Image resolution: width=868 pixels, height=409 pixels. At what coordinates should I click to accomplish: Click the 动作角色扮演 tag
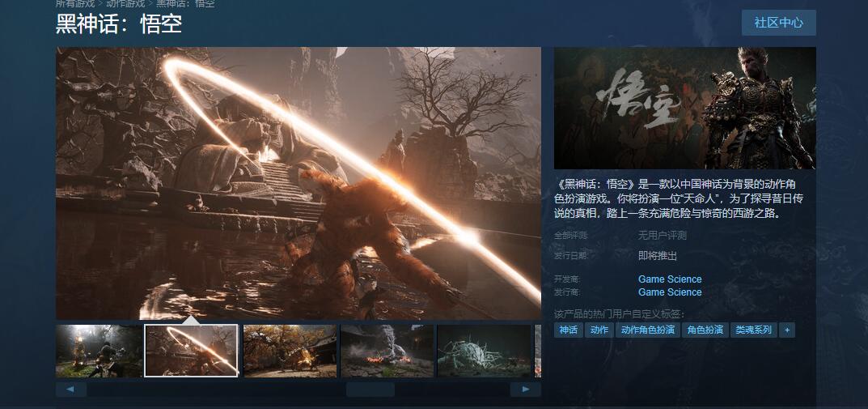tap(647, 330)
